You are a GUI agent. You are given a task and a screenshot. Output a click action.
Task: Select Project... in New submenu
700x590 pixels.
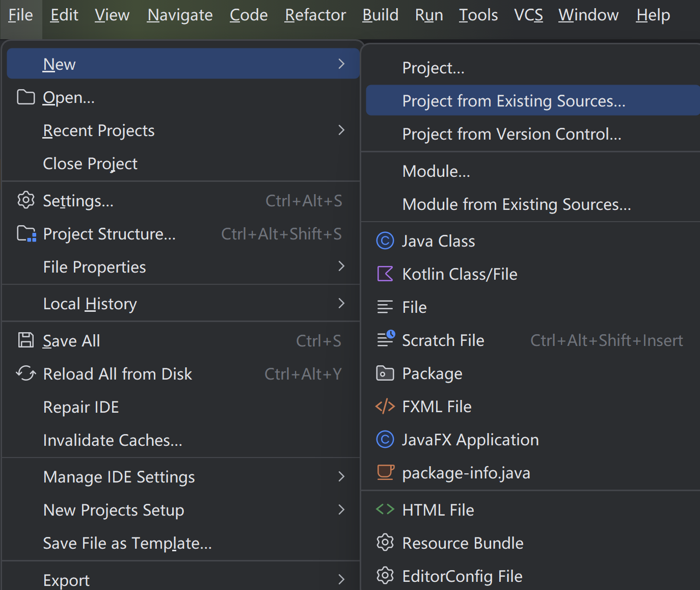pos(532,68)
